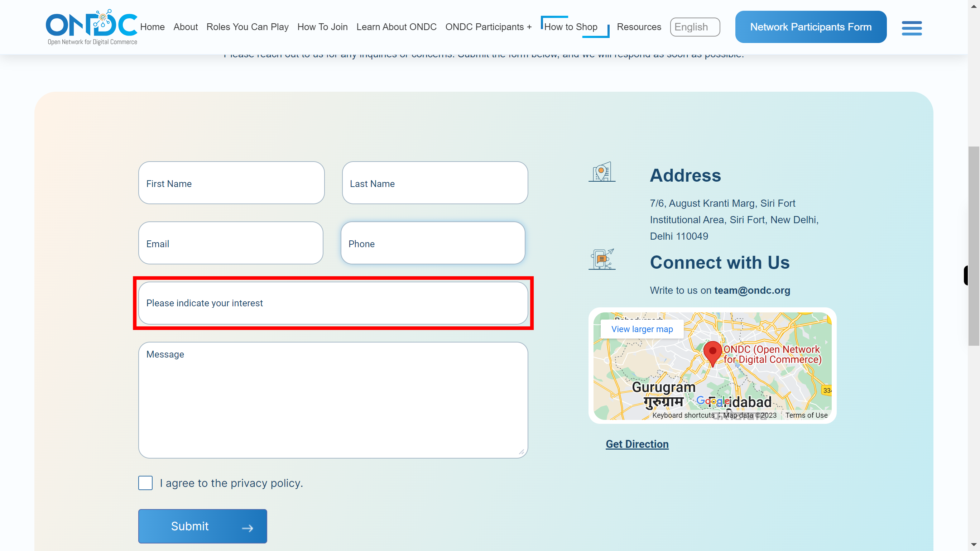Click the How To Join menu item
This screenshot has width=980, height=551.
pyautogui.click(x=322, y=27)
